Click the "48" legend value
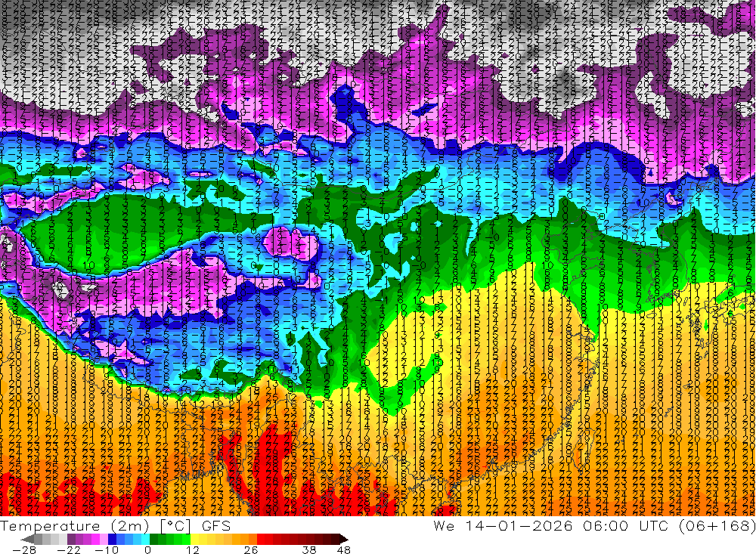The width and height of the screenshot is (756, 554). [343, 550]
